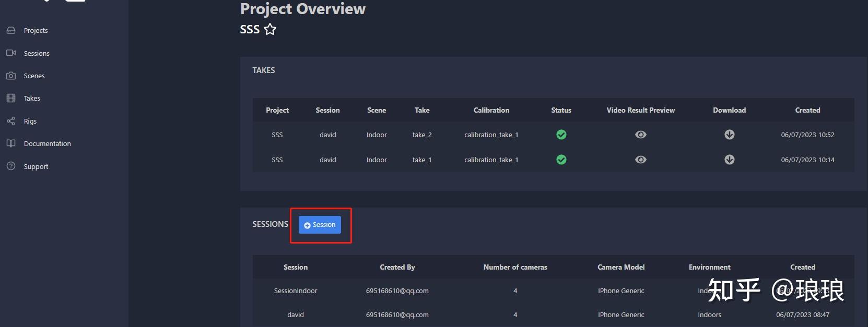Click the blue add Session button
Screen dimensions: 868x327
coord(320,225)
